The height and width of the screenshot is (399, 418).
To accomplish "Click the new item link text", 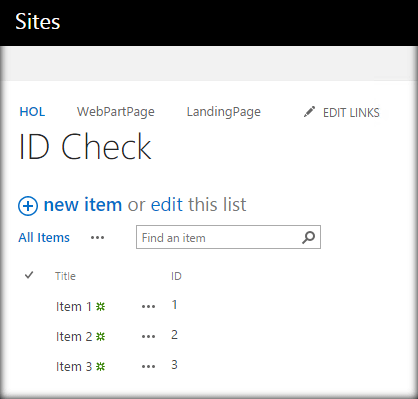I will [83, 204].
